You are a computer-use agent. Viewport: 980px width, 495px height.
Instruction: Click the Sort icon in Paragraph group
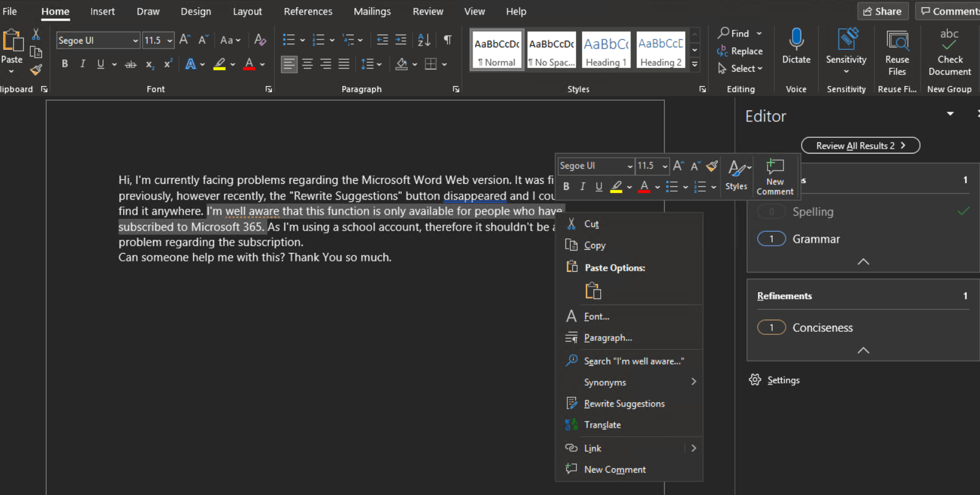tap(424, 40)
